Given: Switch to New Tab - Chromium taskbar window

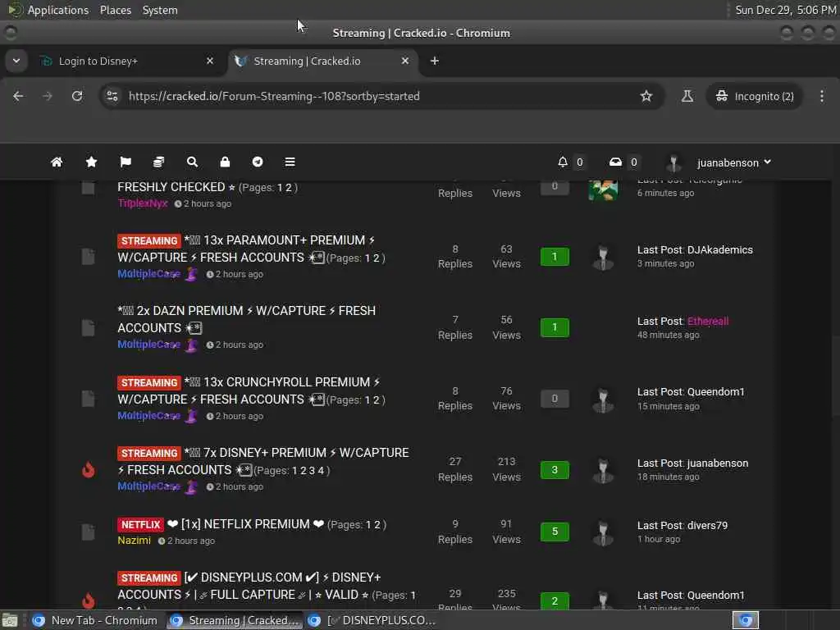Looking at the screenshot, I should (95, 620).
